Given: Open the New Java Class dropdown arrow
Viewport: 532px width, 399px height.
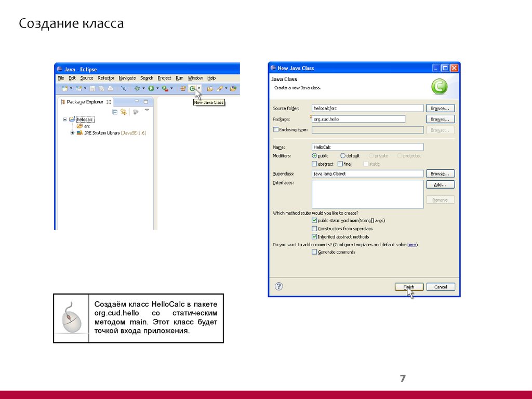Looking at the screenshot, I should 199,88.
